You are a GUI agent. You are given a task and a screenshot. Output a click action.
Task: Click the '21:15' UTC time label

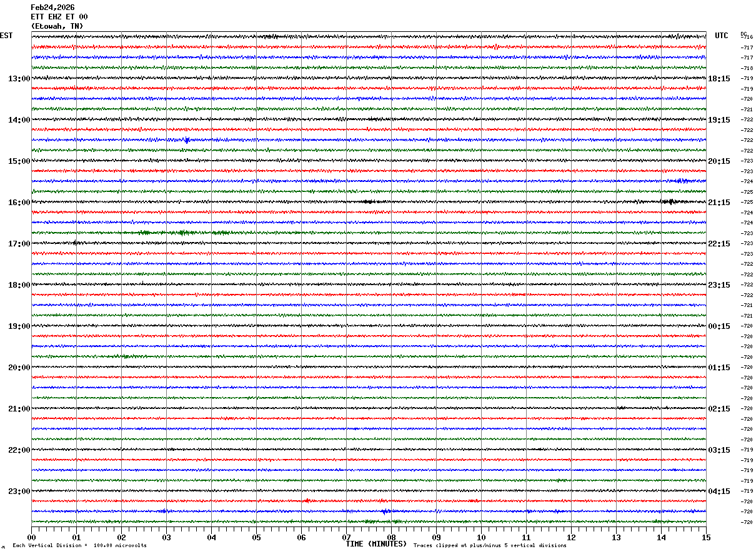(x=719, y=203)
